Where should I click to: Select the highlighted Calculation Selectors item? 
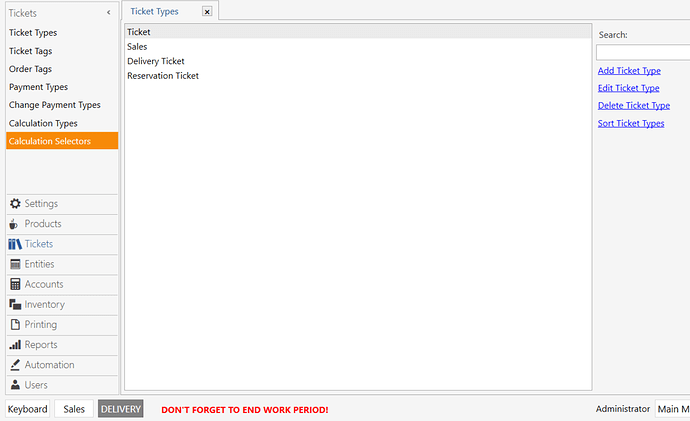pyautogui.click(x=62, y=141)
